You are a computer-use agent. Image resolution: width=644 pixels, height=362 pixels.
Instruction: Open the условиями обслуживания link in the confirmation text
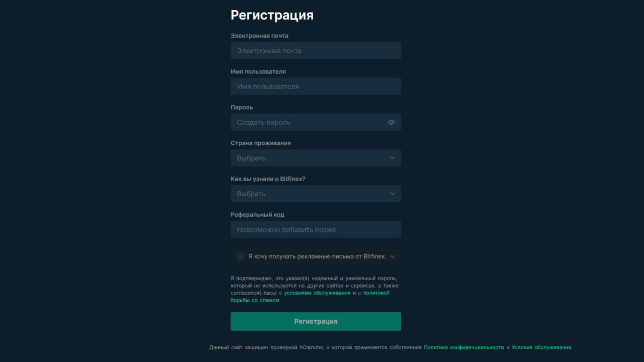[317, 293]
